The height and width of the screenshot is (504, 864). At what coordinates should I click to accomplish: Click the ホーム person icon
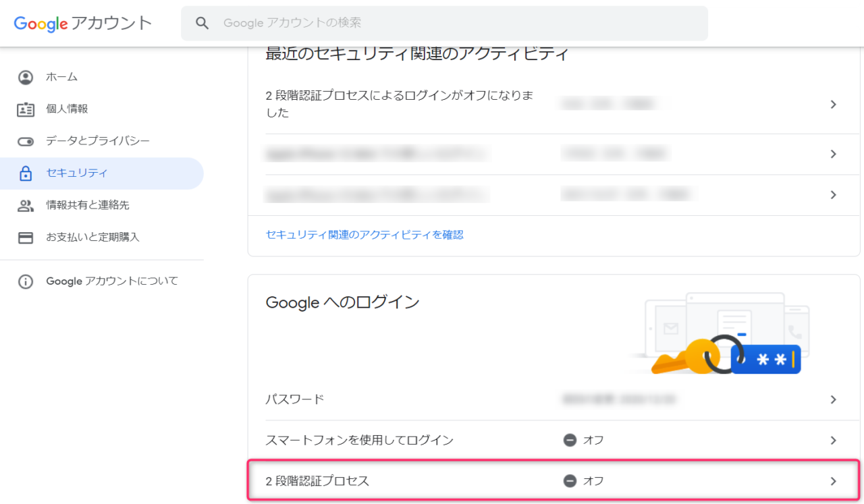26,77
